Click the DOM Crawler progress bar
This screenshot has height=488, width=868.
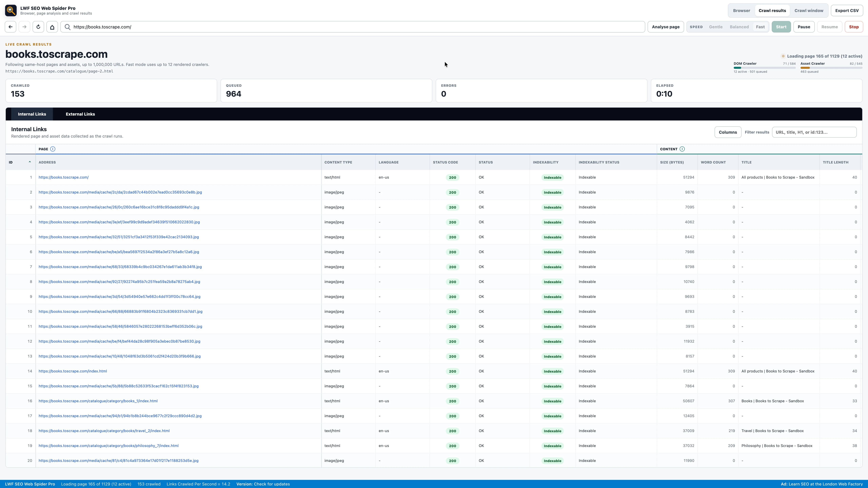765,68
